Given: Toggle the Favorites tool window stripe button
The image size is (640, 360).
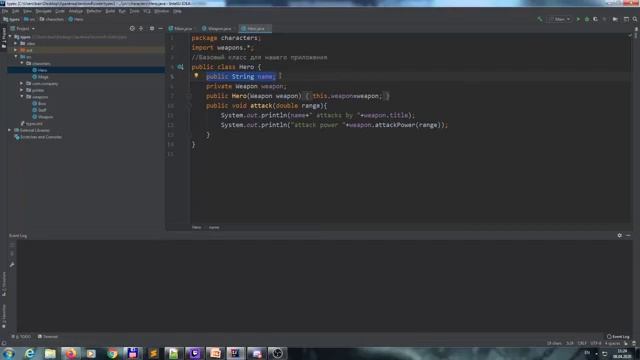Looking at the screenshot, I should [x=4, y=316].
